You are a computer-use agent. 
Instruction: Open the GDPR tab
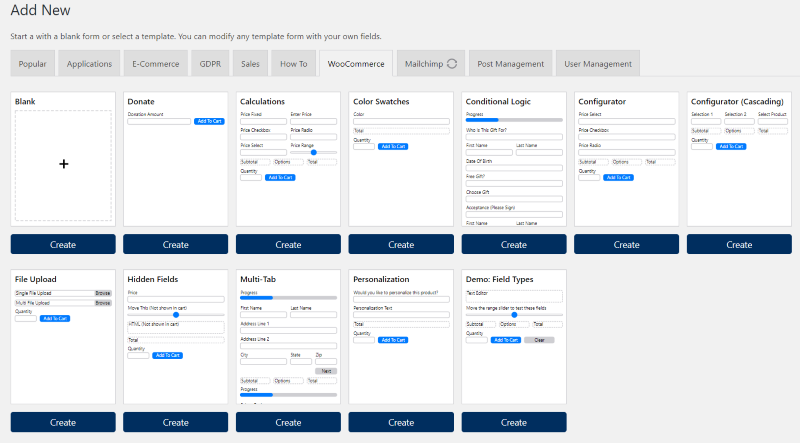point(210,64)
